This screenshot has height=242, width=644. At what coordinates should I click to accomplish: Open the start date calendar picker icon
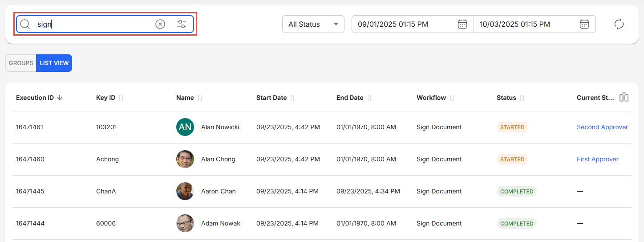[x=462, y=24]
